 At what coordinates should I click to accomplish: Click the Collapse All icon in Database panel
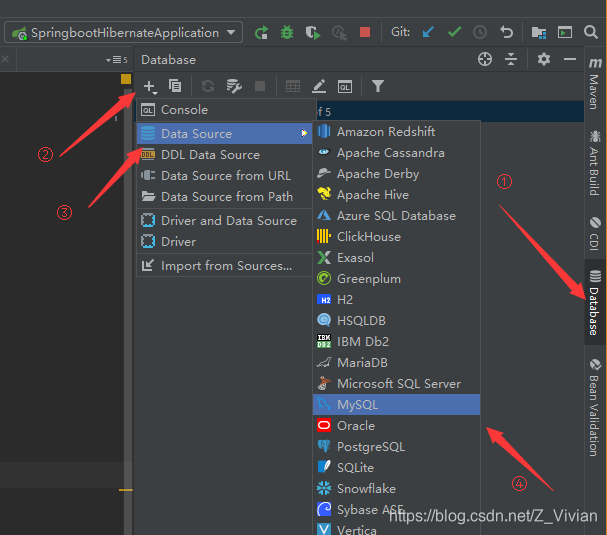(511, 59)
